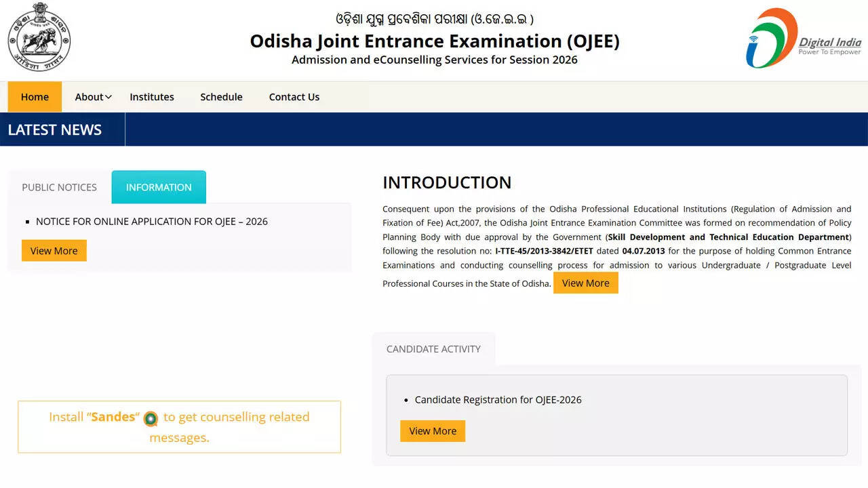The image size is (868, 488).
Task: Click the LATEST NEWS banner
Action: point(54,129)
